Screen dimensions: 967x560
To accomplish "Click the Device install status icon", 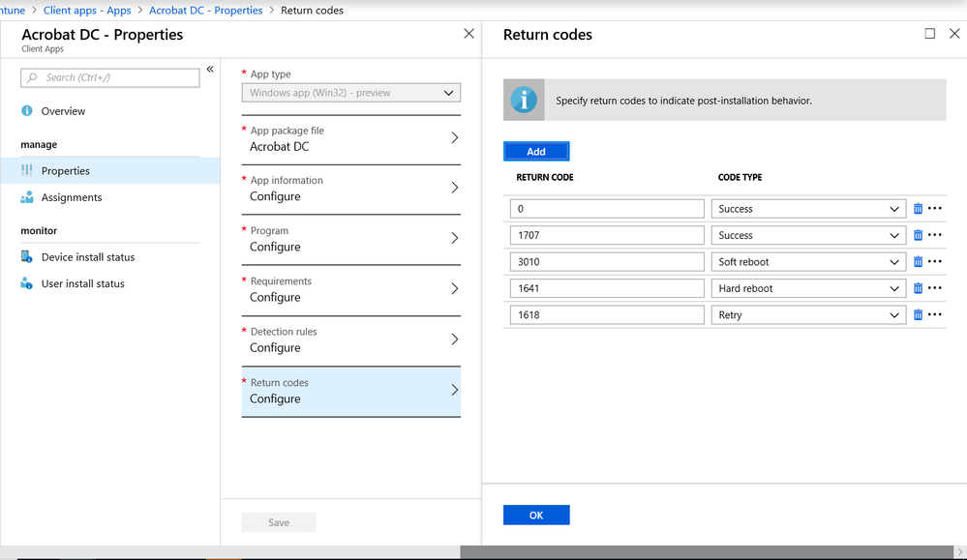I will tap(27, 257).
